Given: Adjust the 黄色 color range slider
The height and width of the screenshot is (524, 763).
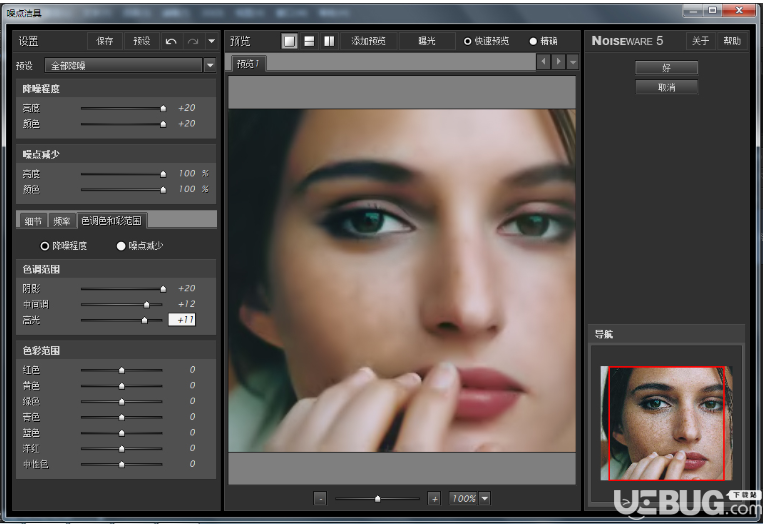Looking at the screenshot, I should click(122, 386).
